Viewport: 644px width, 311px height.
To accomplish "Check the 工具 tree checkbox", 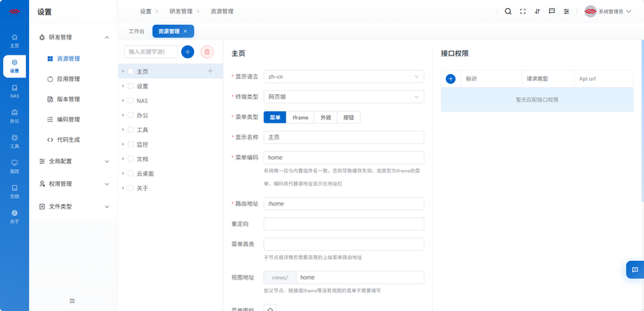I will tap(130, 130).
